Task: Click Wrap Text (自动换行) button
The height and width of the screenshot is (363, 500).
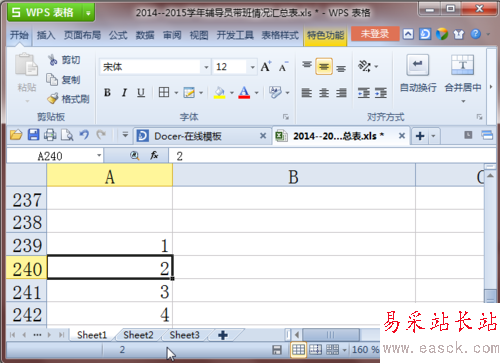Action: (x=418, y=73)
